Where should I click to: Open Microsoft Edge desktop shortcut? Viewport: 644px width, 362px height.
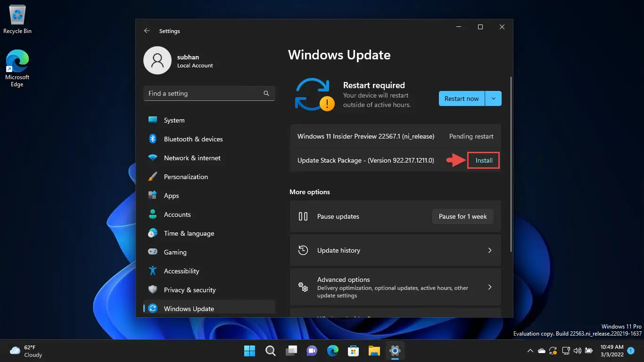[x=17, y=68]
